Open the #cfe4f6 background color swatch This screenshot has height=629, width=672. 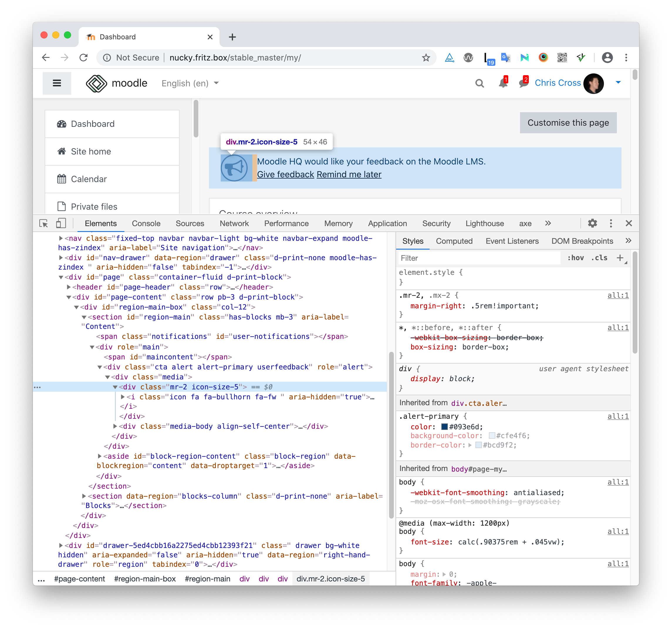492,435
